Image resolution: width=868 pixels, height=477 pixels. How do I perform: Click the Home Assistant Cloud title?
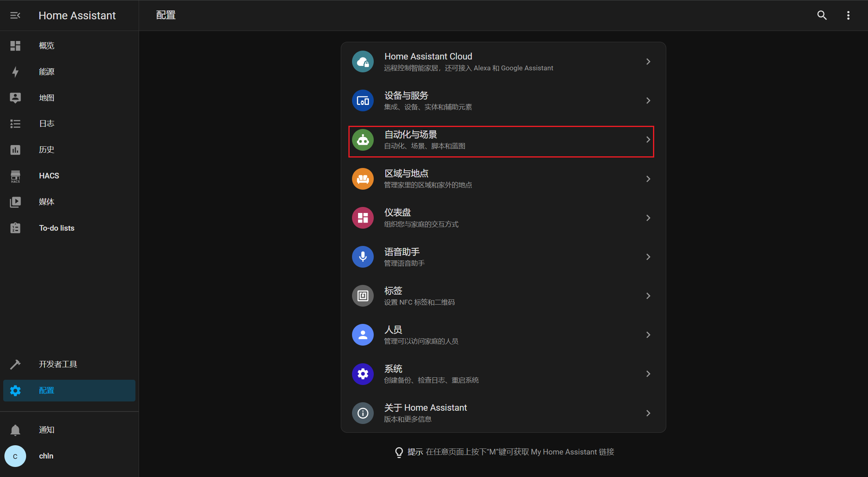[428, 56]
